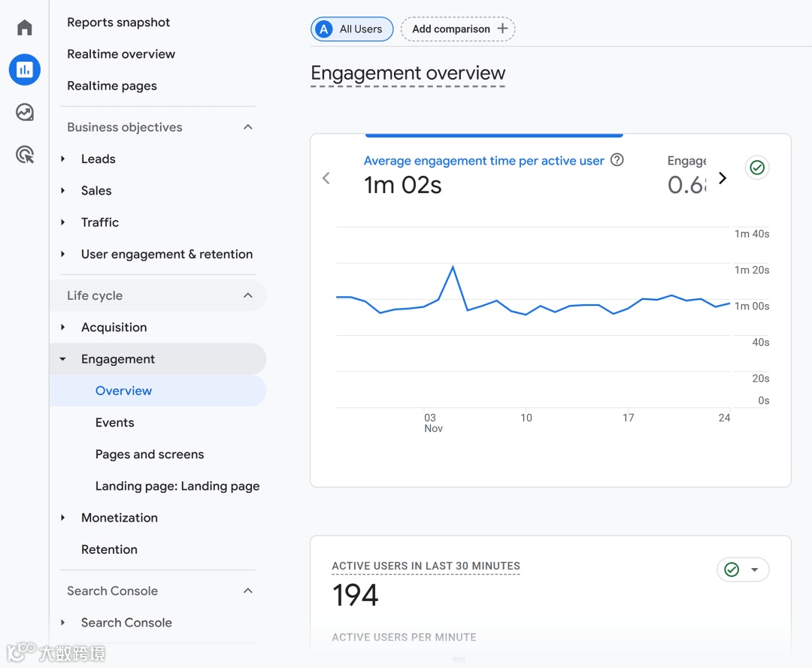This screenshot has width=812, height=668.
Task: Collapse the Search Console section header
Action: (248, 591)
